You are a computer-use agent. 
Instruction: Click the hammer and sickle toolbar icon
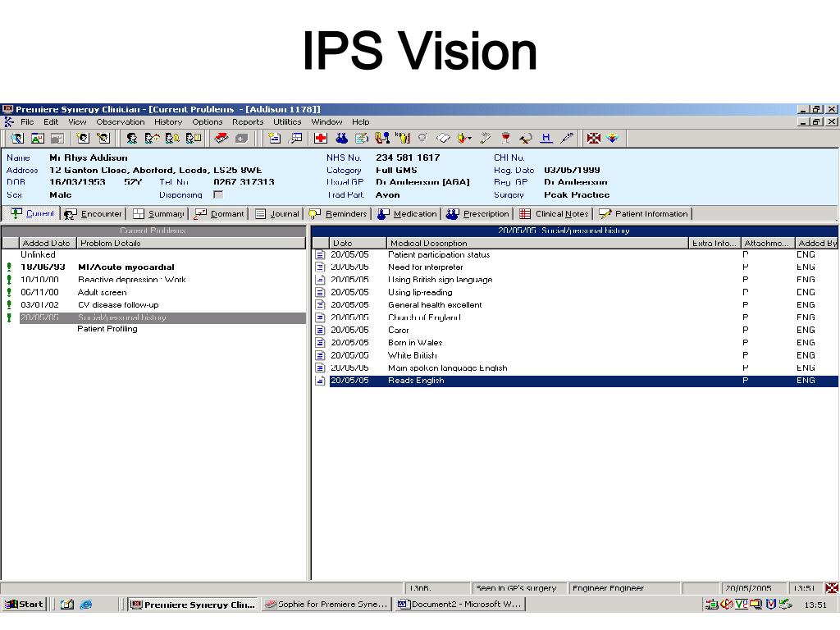click(526, 138)
